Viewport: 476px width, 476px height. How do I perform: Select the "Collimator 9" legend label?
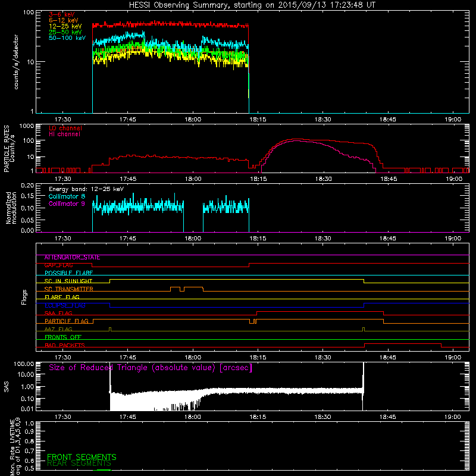[67, 203]
